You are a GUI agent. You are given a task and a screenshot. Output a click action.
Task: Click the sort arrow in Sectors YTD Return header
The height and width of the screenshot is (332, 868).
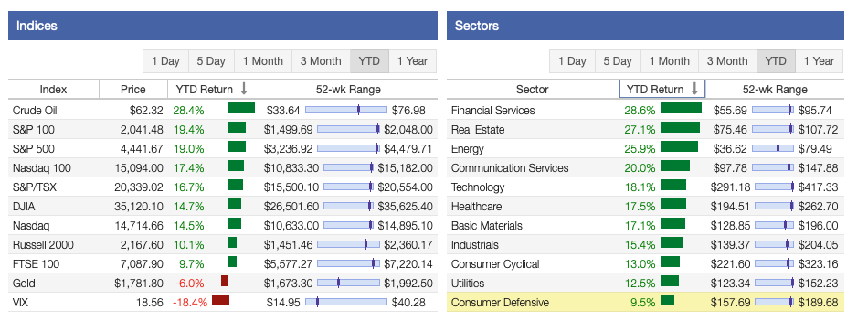pos(694,89)
